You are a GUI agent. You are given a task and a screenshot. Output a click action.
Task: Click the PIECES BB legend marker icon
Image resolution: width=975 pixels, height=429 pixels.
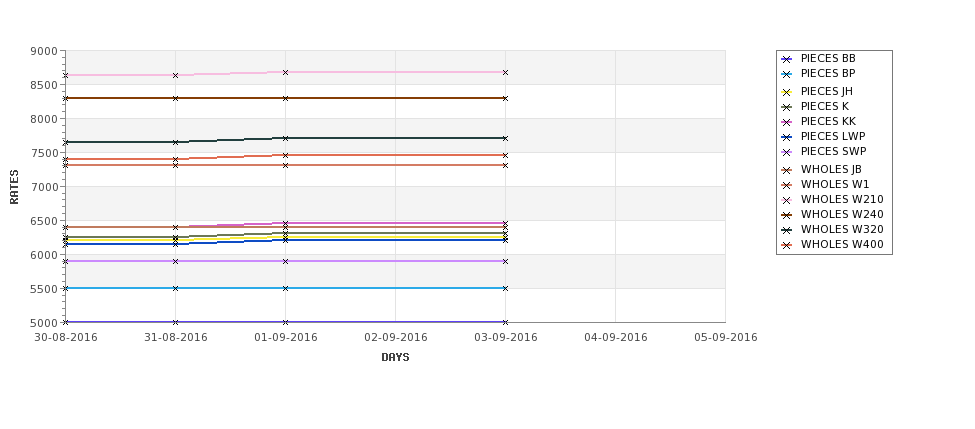tap(787, 59)
